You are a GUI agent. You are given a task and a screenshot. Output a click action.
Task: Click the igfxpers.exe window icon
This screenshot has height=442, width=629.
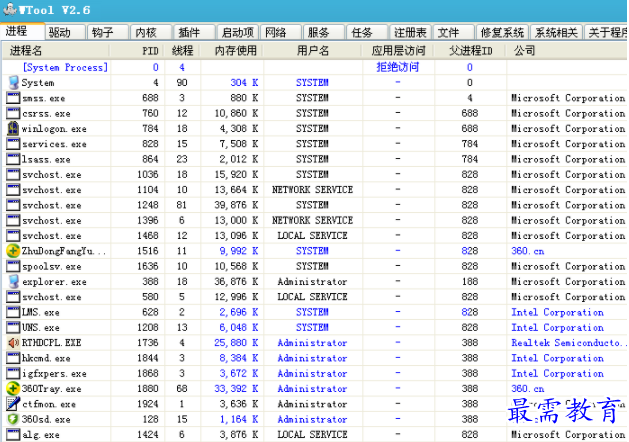pyautogui.click(x=13, y=373)
